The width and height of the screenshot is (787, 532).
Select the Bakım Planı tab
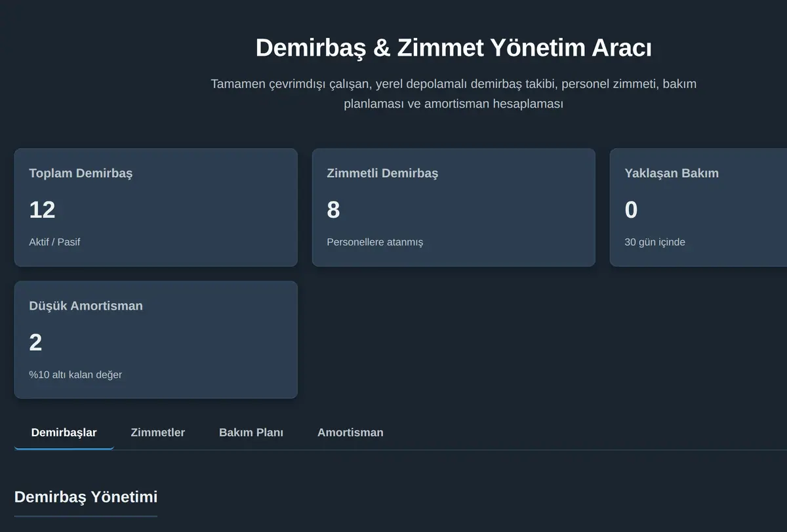(x=251, y=432)
